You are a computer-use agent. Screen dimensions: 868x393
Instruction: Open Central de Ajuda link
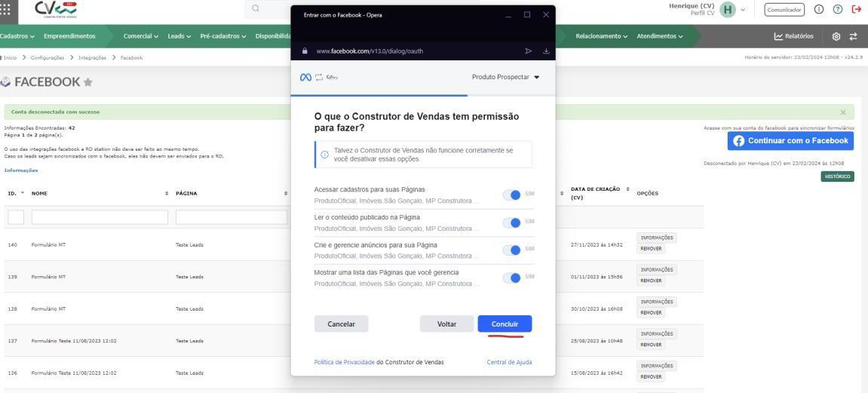(509, 362)
